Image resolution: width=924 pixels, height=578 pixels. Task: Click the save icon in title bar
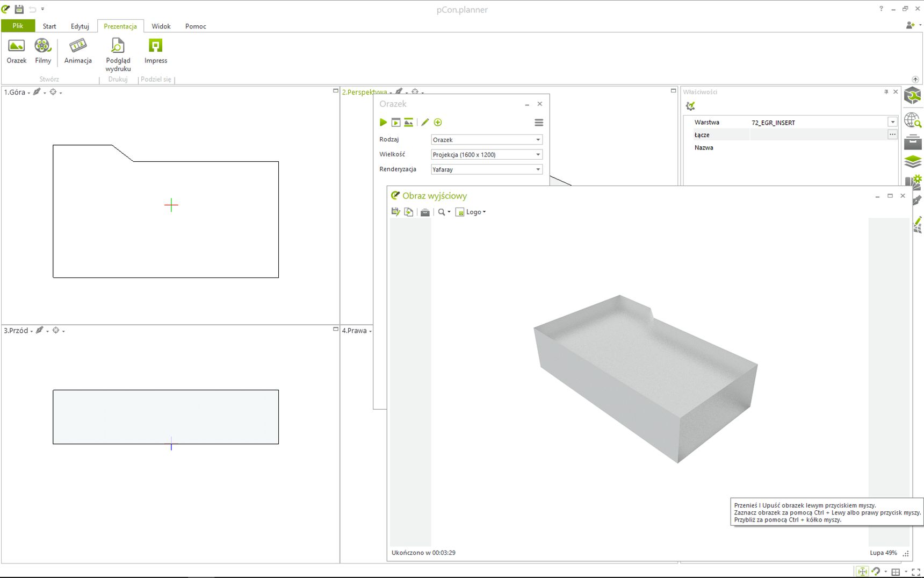point(19,9)
